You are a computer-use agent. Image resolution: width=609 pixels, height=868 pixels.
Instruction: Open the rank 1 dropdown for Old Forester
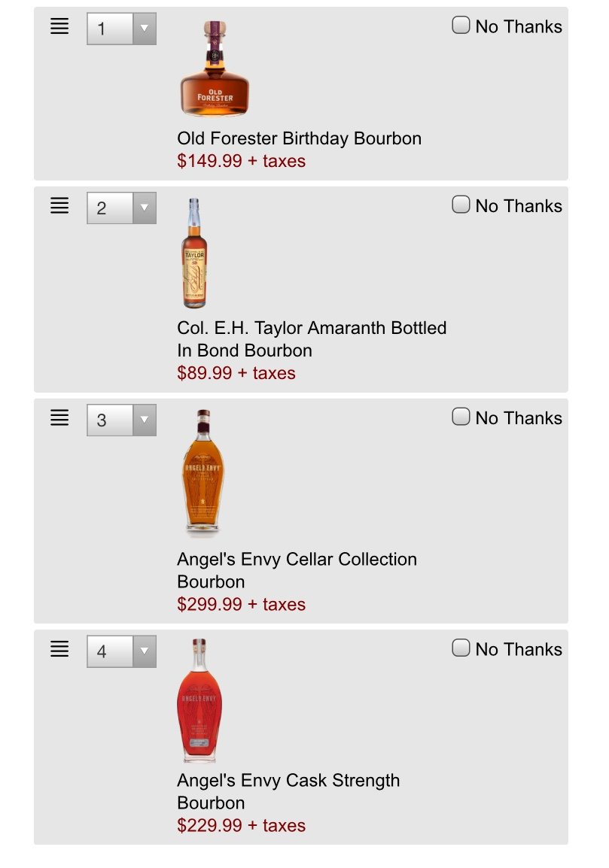[144, 29]
